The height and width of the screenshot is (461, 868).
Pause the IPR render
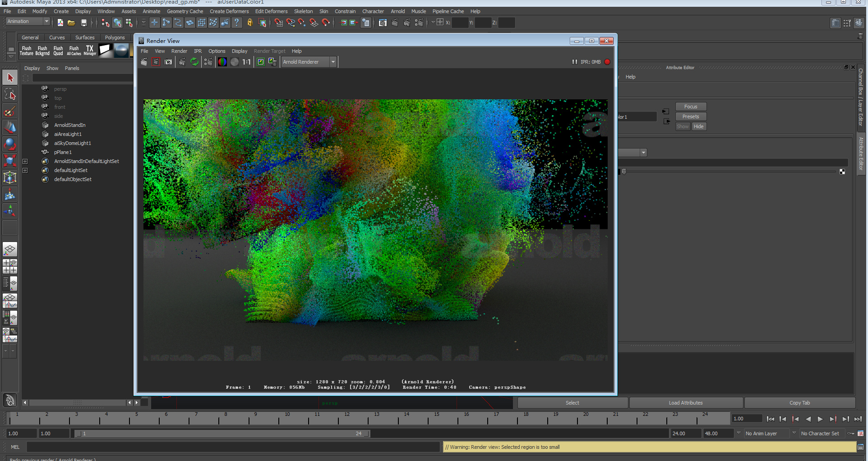click(574, 62)
